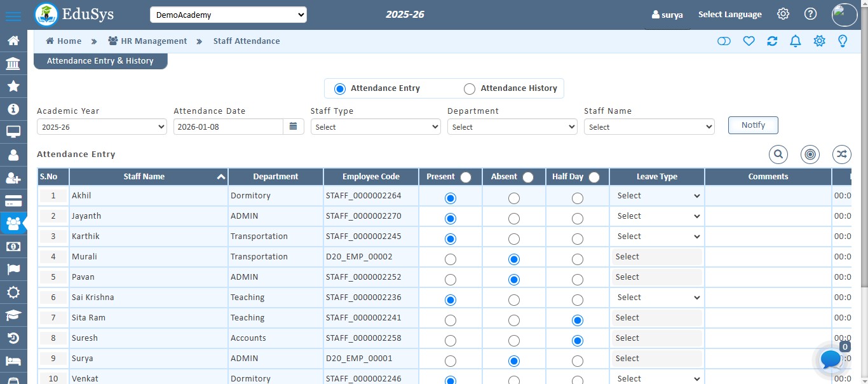Screen dimensions: 868x384
Task: Open the live chat bubble
Action: click(831, 360)
